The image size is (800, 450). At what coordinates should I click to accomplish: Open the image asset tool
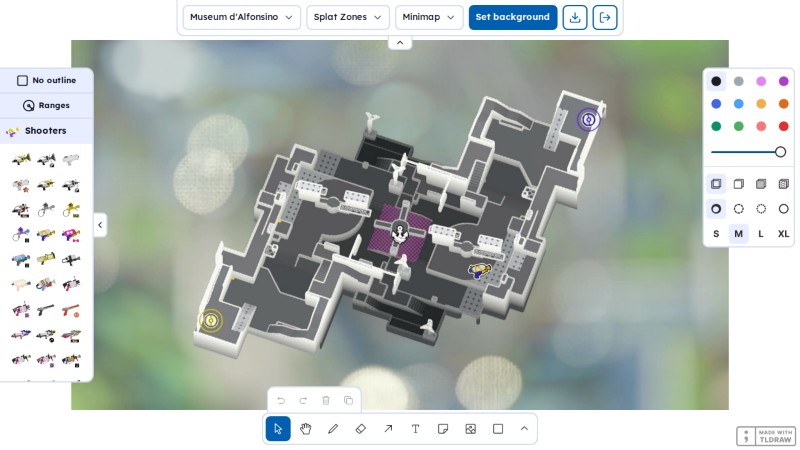coord(471,429)
